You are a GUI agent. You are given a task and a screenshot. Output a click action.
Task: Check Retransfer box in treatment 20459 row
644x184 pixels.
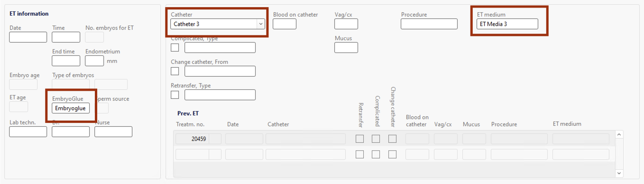click(360, 139)
